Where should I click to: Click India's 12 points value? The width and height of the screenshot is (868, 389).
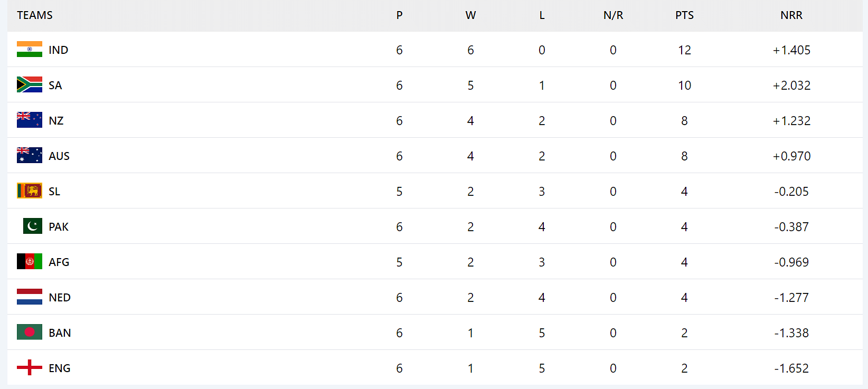(x=684, y=50)
